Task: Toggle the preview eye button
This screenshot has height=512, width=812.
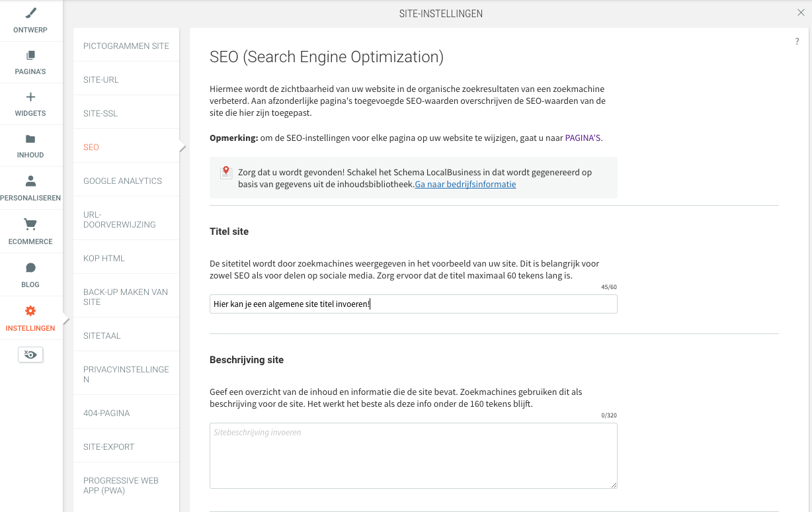Action: (x=30, y=355)
